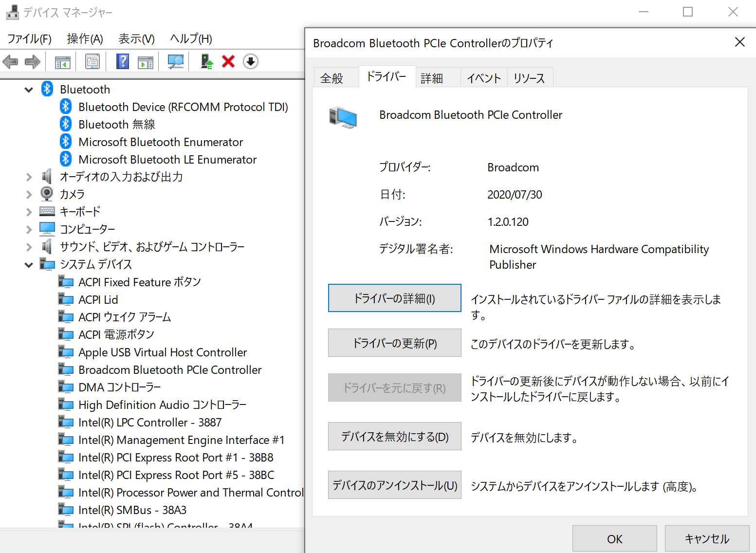The width and height of the screenshot is (756, 553).
Task: Click the Bluetooth category icon
Action: (47, 89)
